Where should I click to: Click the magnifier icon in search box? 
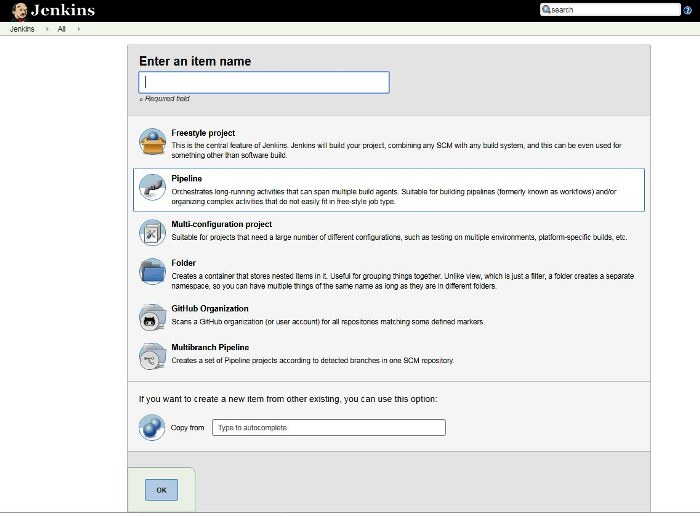point(546,10)
